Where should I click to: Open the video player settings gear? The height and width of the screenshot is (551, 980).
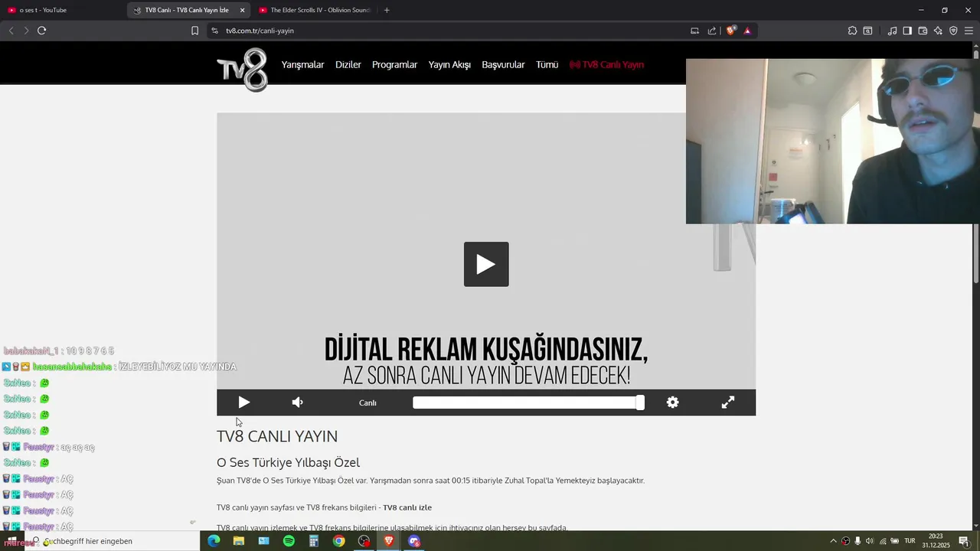tap(672, 403)
